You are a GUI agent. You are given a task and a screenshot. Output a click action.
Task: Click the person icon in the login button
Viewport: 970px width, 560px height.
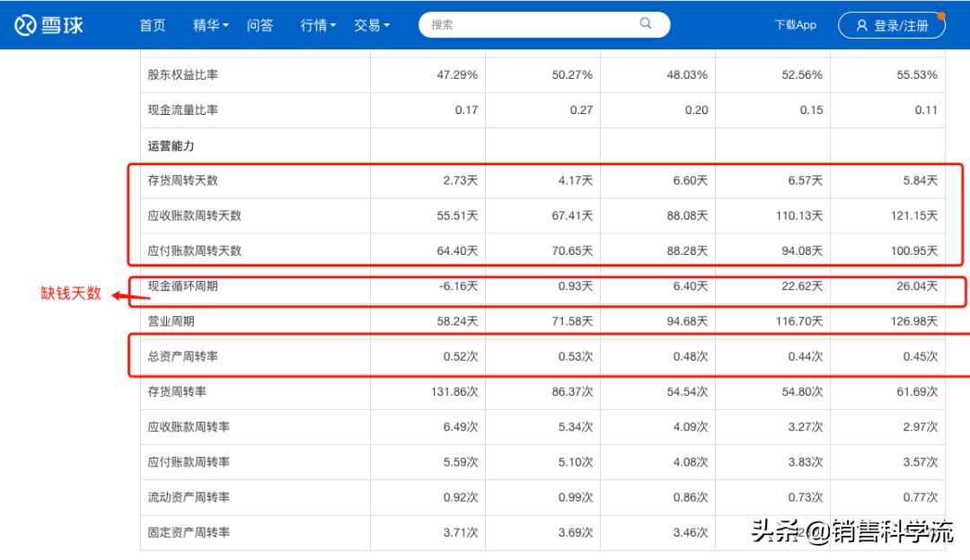(863, 25)
